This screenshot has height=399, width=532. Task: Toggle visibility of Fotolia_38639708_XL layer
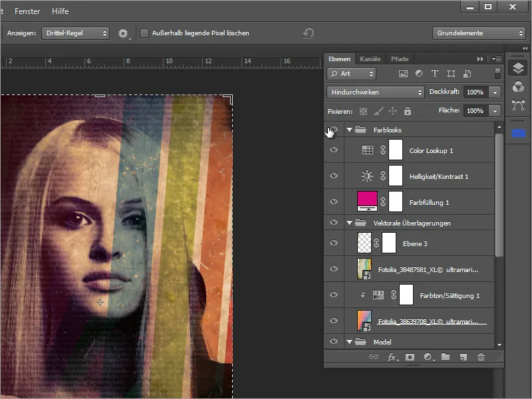[334, 321]
